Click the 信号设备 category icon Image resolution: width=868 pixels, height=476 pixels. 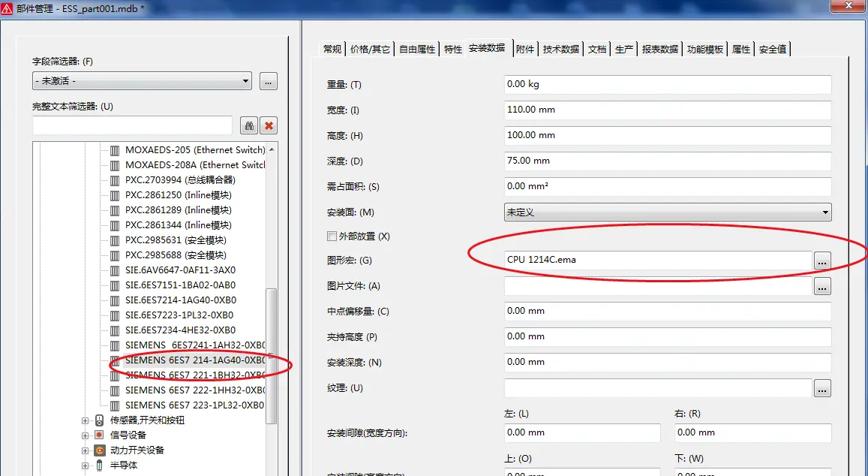pos(99,435)
